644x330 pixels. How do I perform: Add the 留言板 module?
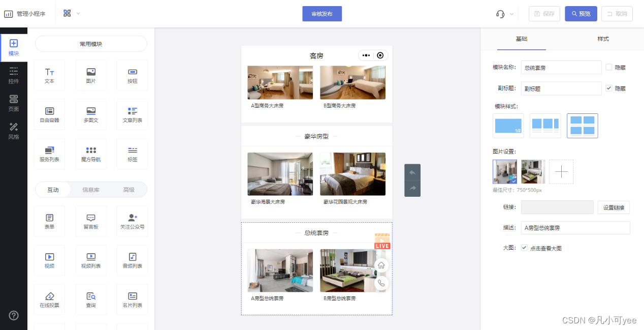pyautogui.click(x=91, y=221)
